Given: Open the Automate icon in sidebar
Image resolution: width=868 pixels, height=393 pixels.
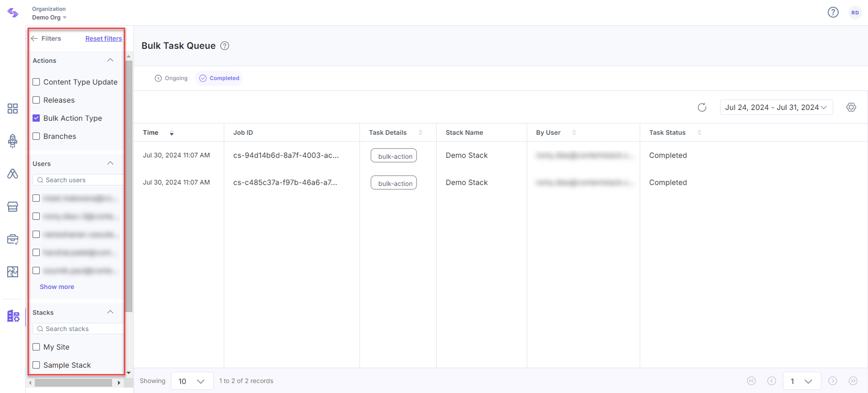Looking at the screenshot, I should click(12, 174).
